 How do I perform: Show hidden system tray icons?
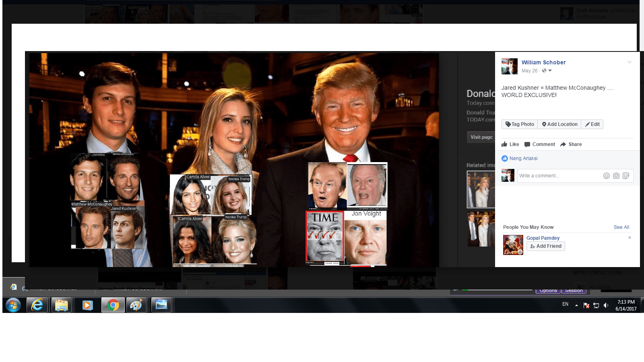[576, 305]
